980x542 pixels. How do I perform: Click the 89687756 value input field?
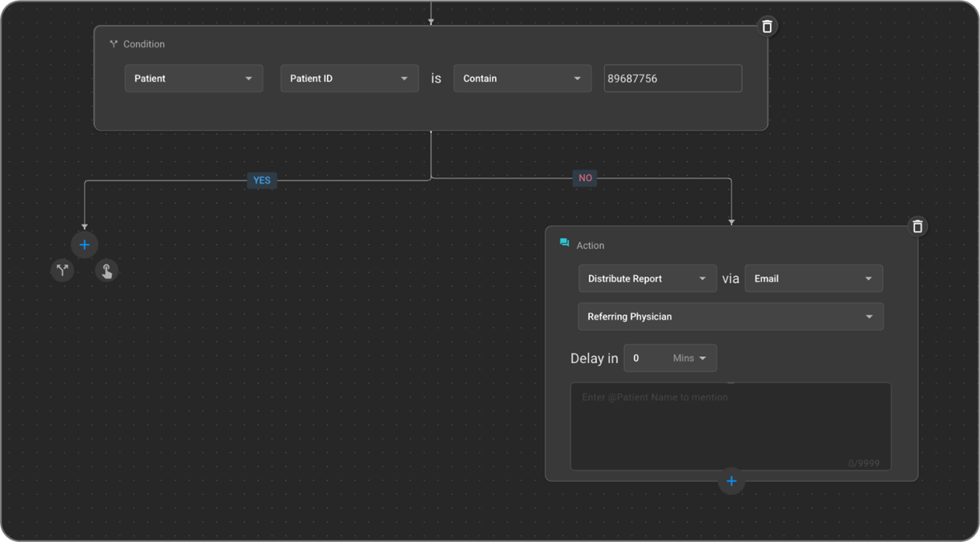point(673,78)
